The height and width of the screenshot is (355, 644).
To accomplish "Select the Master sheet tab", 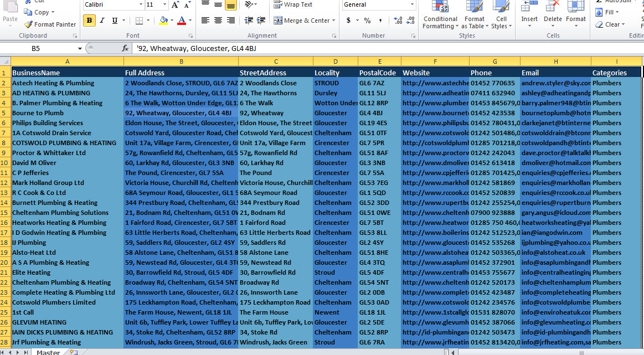I will tap(48, 352).
